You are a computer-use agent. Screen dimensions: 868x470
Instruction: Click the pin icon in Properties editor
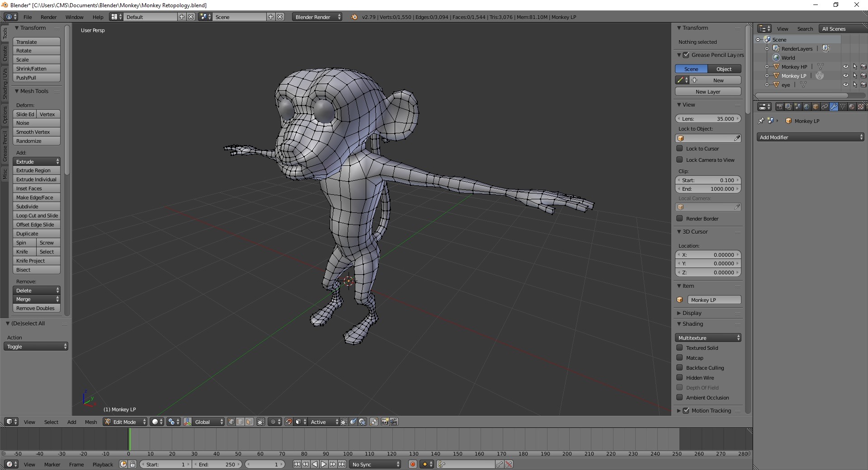tap(761, 121)
